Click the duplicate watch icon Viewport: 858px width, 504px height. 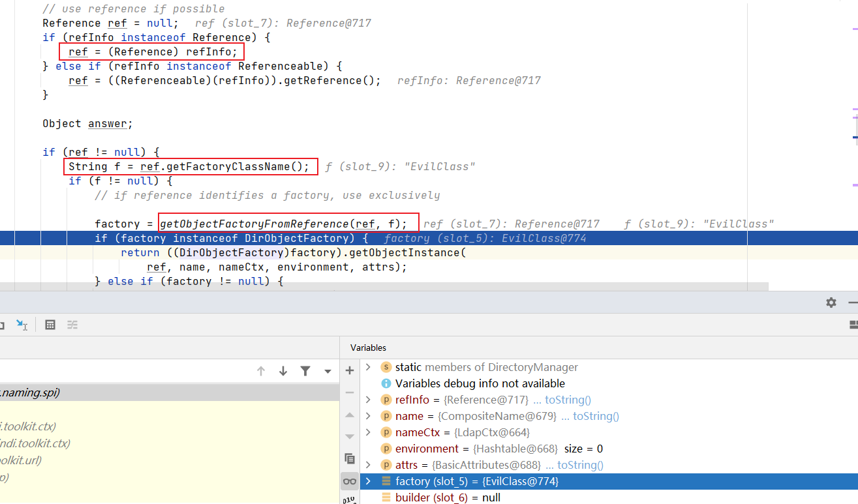coord(350,458)
